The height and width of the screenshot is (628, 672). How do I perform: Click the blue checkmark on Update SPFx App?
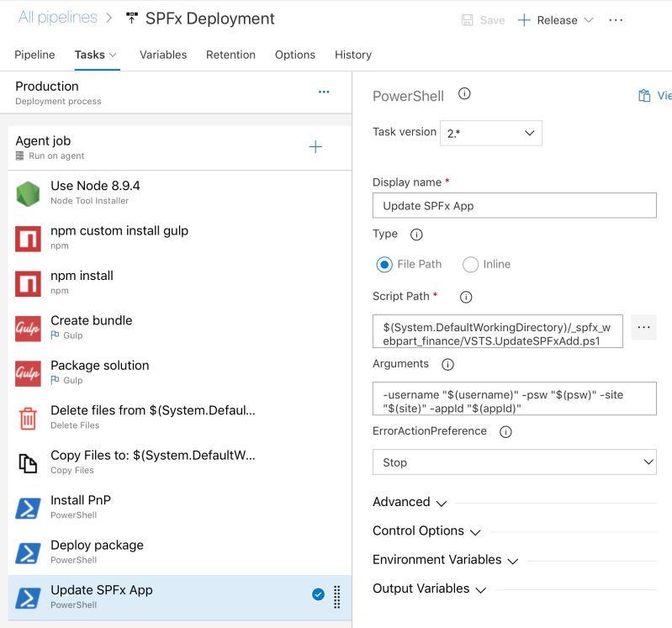point(318,594)
